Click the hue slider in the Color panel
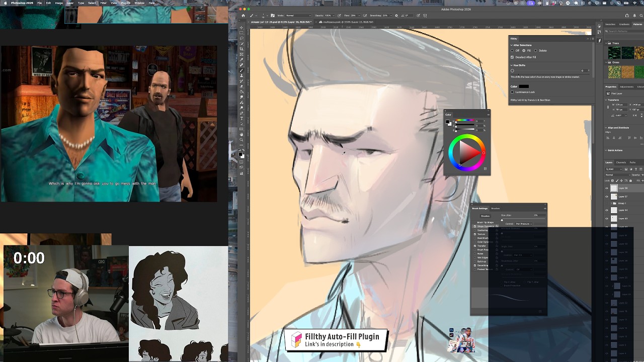The height and width of the screenshot is (362, 644). tap(464, 121)
